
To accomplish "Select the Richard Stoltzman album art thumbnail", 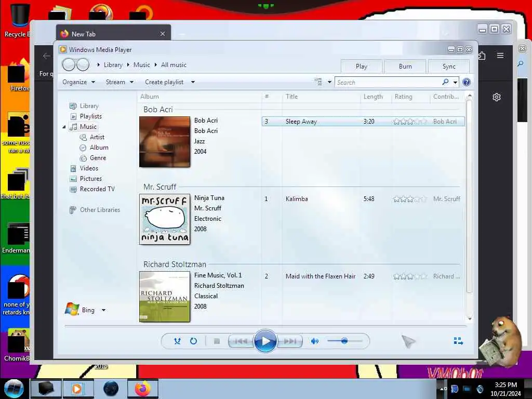I will (165, 297).
